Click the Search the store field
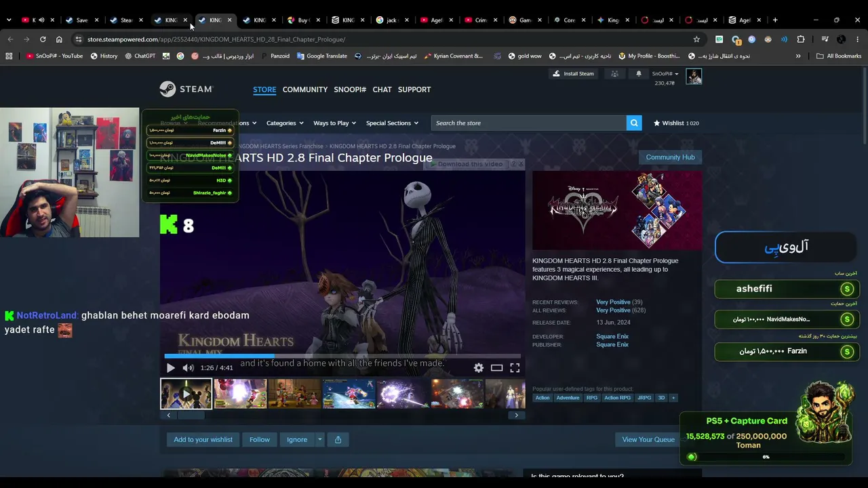 click(529, 123)
